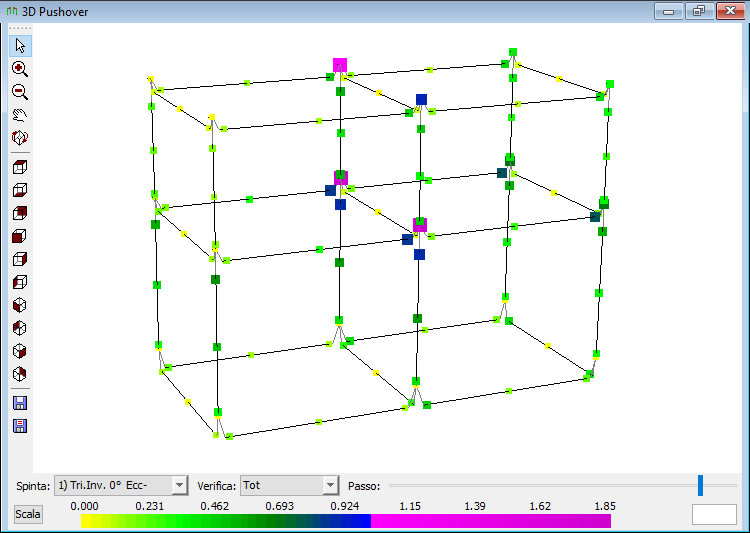Close the 3D Pushover window
The width and height of the screenshot is (750, 533).
point(730,11)
